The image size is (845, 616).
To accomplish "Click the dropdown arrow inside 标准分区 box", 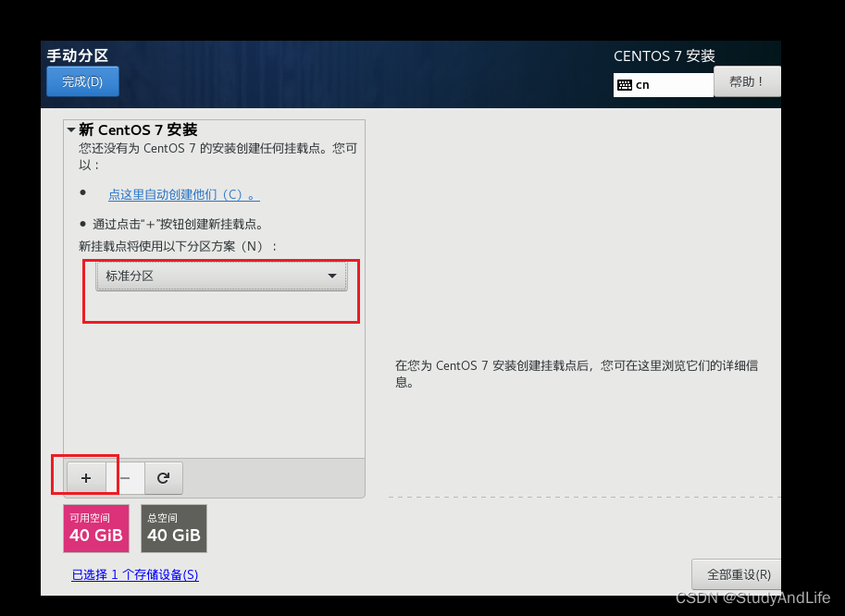I will pyautogui.click(x=331, y=275).
